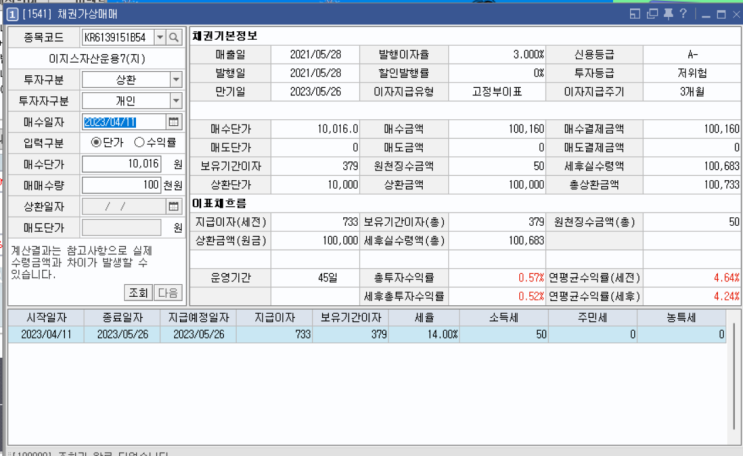Click the 신용등급 value A-

pyautogui.click(x=692, y=55)
